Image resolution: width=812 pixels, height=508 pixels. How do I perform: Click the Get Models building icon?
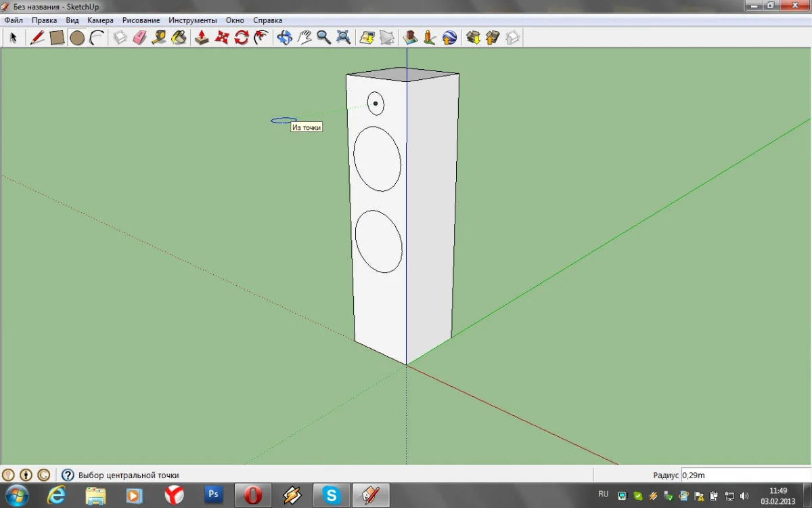point(410,37)
